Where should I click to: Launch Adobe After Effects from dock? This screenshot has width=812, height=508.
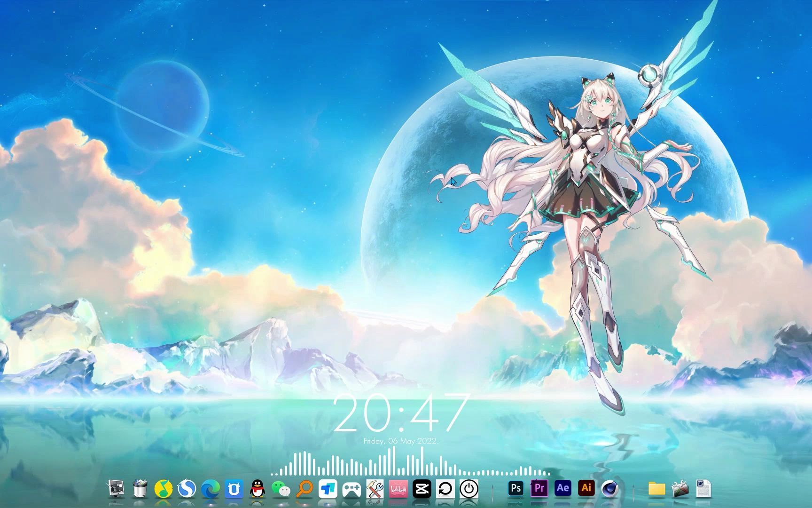point(562,488)
